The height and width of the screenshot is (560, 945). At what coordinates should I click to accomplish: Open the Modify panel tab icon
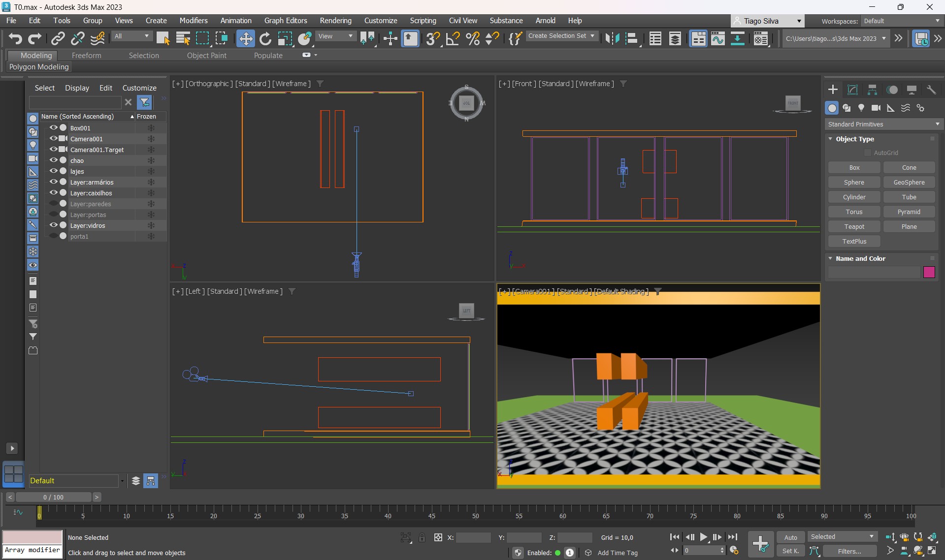tap(852, 90)
